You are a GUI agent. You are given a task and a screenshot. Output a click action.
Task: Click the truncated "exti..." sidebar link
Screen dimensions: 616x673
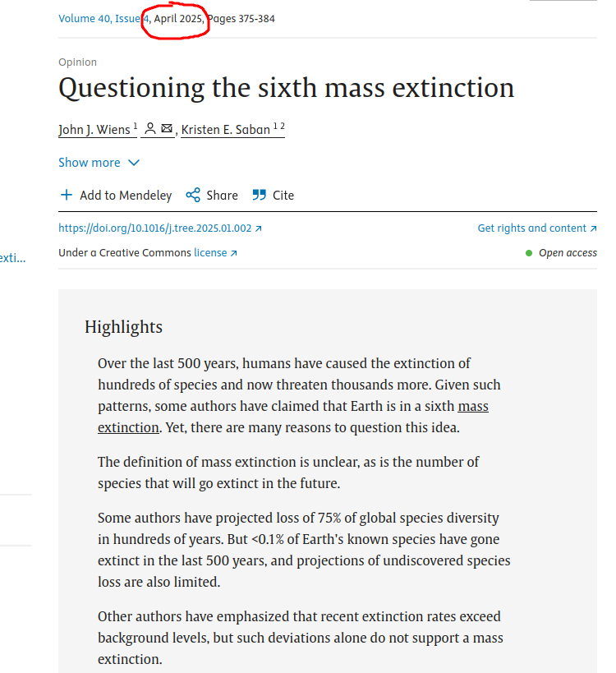[12, 258]
